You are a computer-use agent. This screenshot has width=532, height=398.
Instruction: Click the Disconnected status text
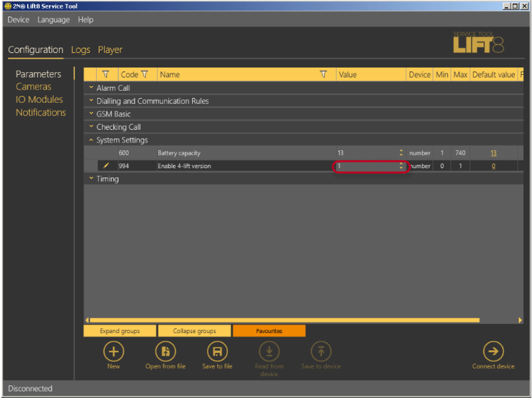pos(30,388)
